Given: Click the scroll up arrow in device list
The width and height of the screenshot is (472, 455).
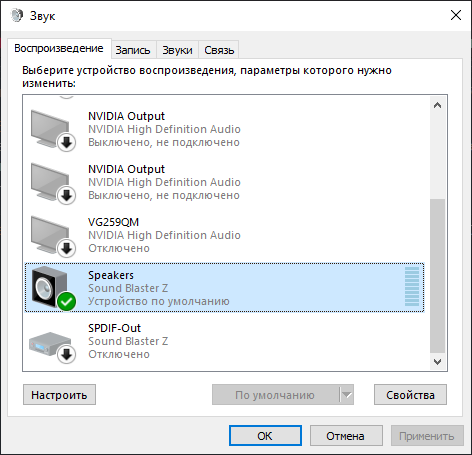Looking at the screenshot, I should tap(437, 105).
